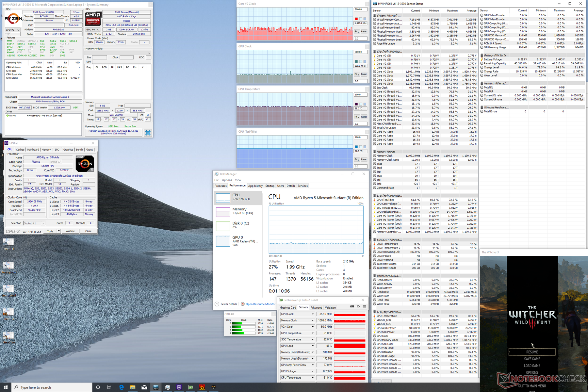
Task: Open the GPU-Z hamburger menu
Action: (364, 306)
